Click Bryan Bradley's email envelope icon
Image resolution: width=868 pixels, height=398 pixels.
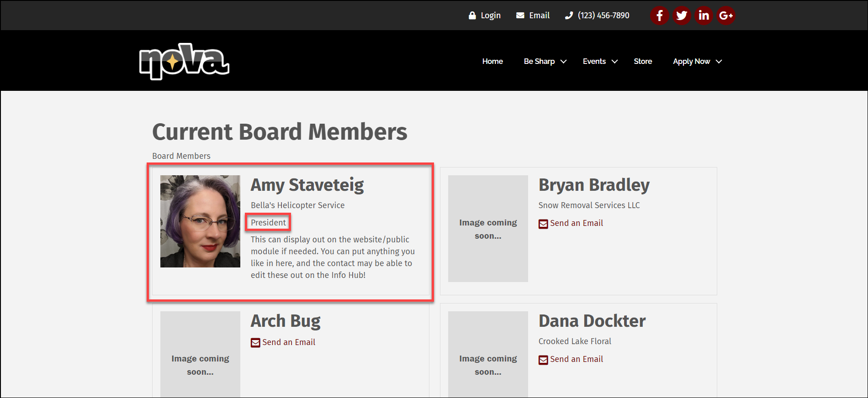(x=543, y=224)
